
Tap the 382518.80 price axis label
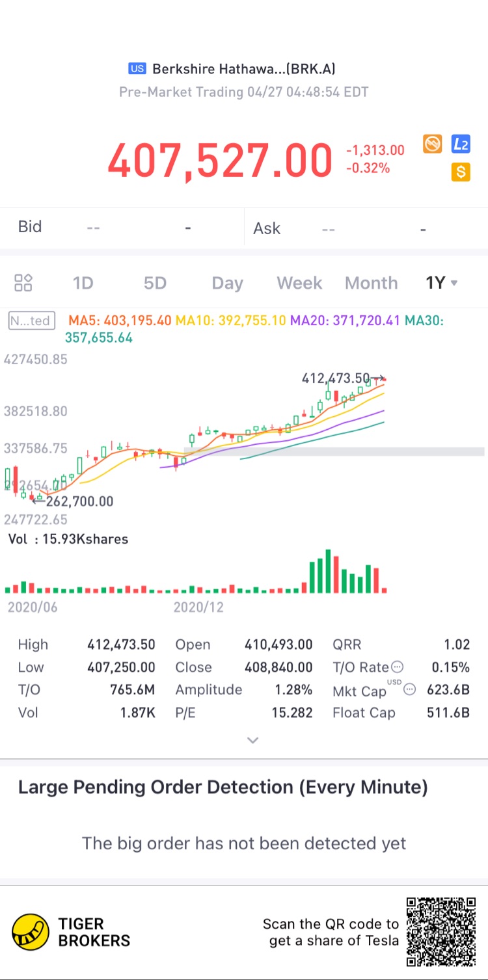[36, 411]
